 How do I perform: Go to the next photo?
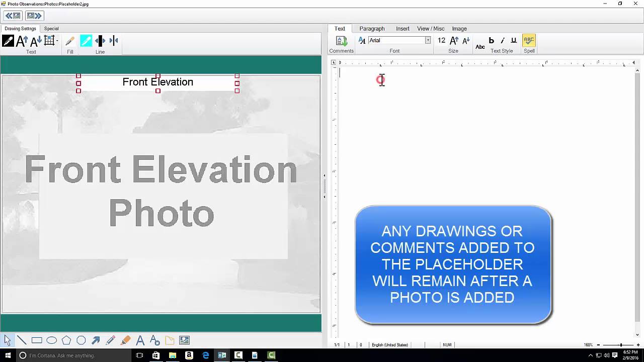click(x=34, y=16)
